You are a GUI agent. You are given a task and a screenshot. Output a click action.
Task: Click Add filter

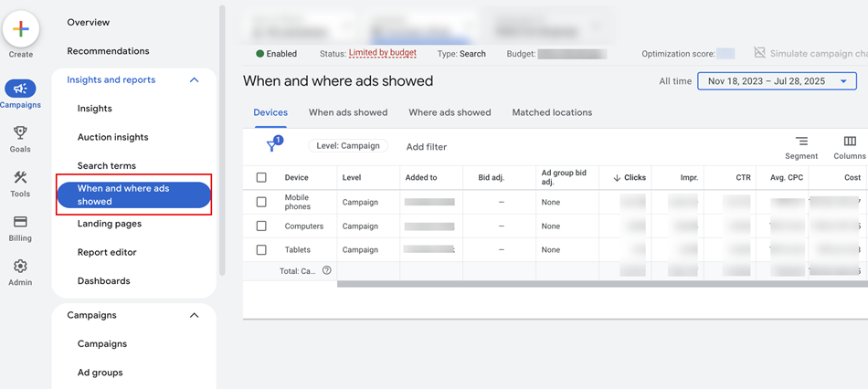point(427,147)
